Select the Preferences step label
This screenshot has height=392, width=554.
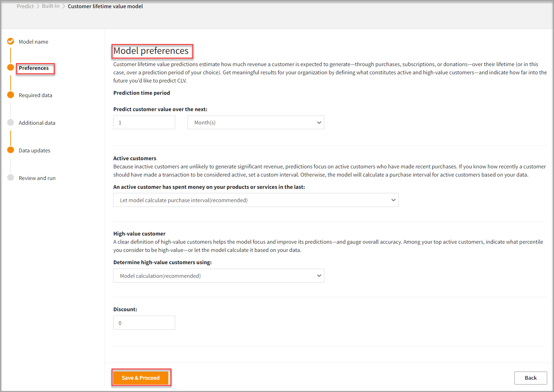click(x=34, y=68)
